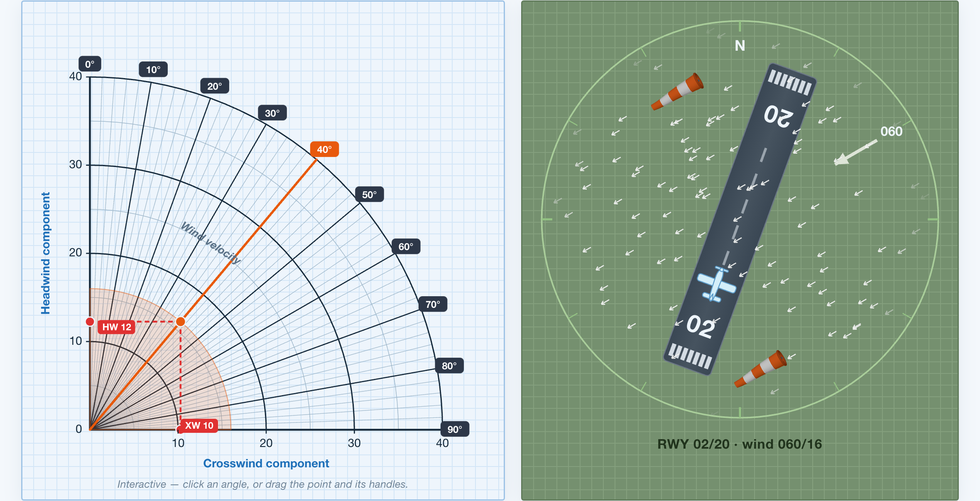980x501 pixels.
Task: Click the RWY 02/20 · wind 060/16 caption
Action: point(740,444)
